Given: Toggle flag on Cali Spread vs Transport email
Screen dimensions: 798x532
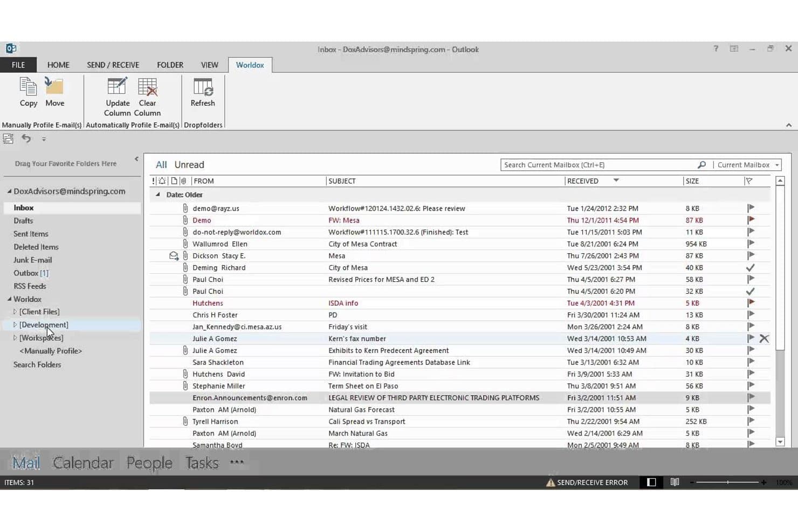Looking at the screenshot, I should 751,422.
